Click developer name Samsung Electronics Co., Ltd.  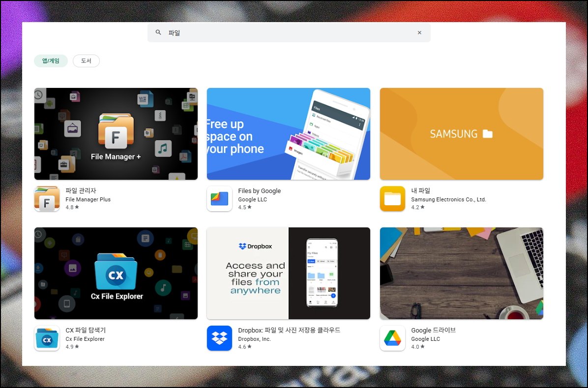tap(448, 199)
